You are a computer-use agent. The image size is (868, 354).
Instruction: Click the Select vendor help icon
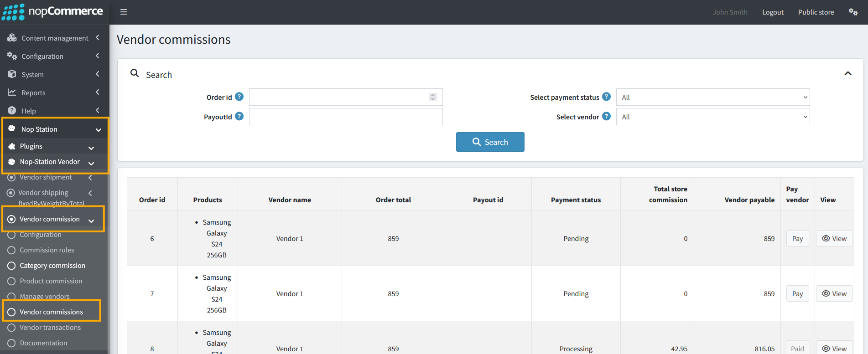pos(606,116)
